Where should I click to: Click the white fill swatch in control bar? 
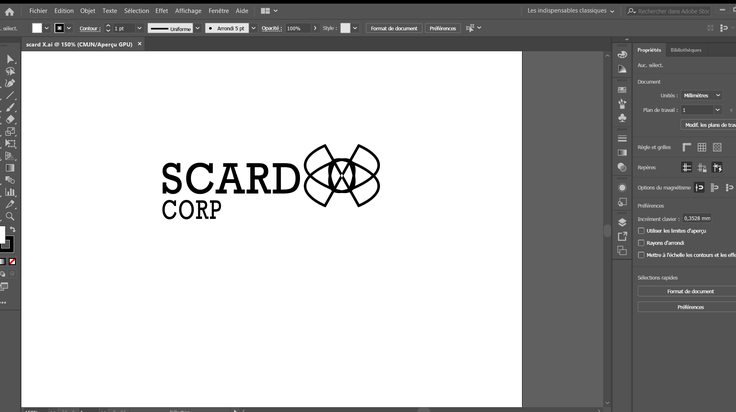click(37, 28)
